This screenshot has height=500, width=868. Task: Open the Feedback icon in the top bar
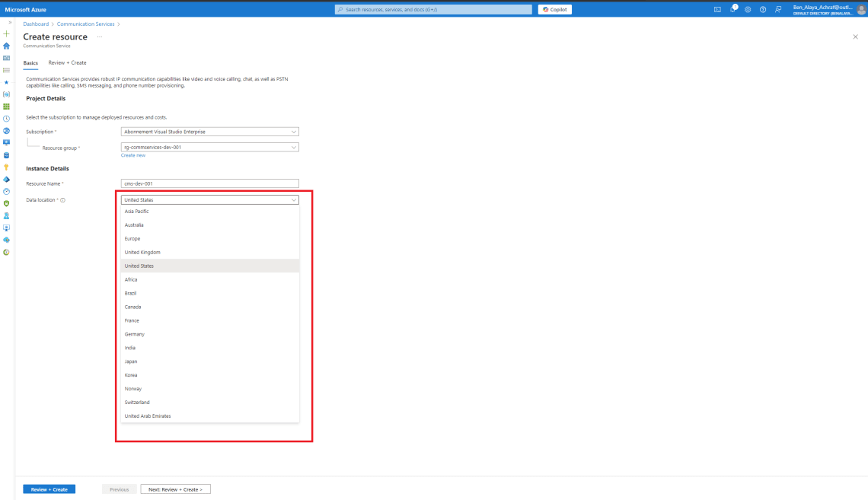[x=778, y=9]
